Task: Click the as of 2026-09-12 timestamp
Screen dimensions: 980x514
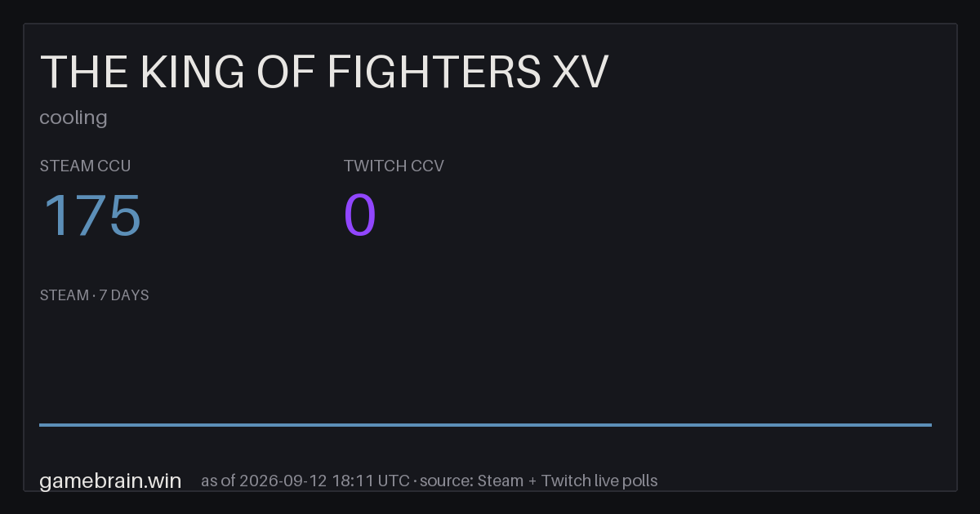Action: pyautogui.click(x=305, y=481)
